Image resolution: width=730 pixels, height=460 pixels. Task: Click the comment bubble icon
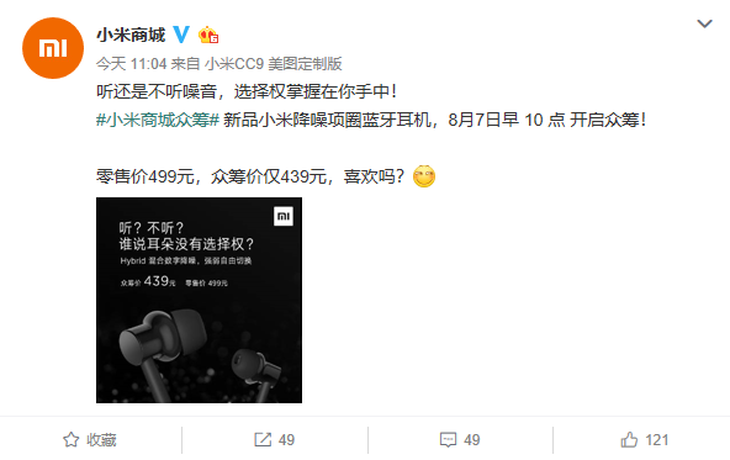click(448, 440)
